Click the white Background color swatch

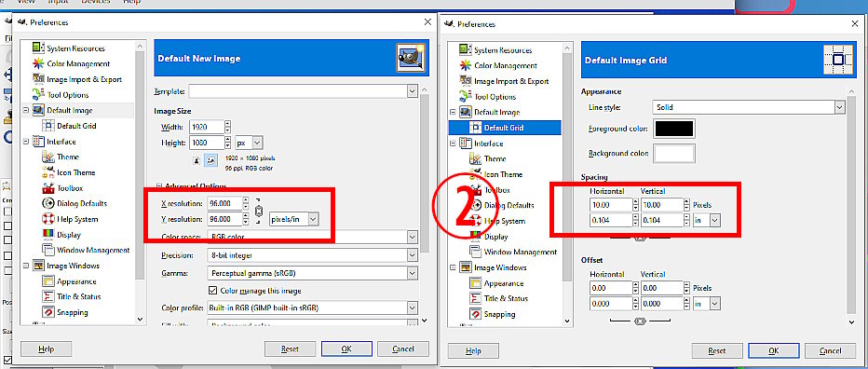[674, 153]
